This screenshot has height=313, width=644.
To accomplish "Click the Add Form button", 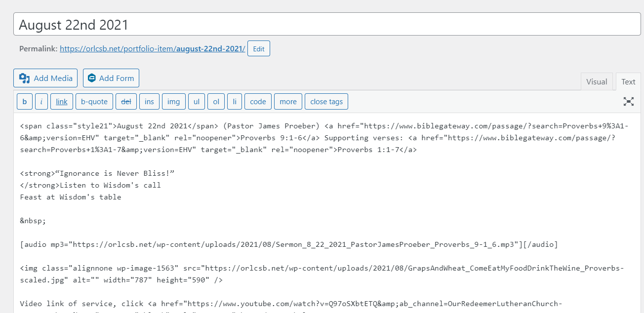I will [111, 78].
